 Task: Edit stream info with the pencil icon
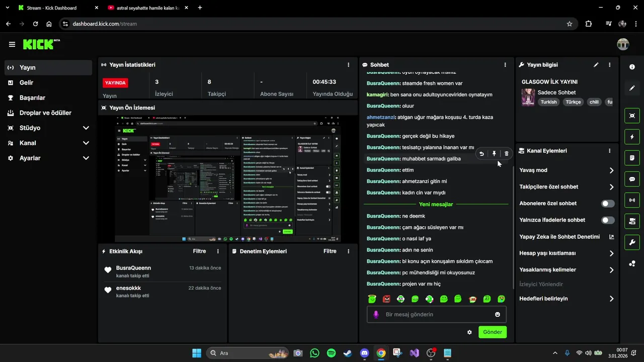click(596, 65)
